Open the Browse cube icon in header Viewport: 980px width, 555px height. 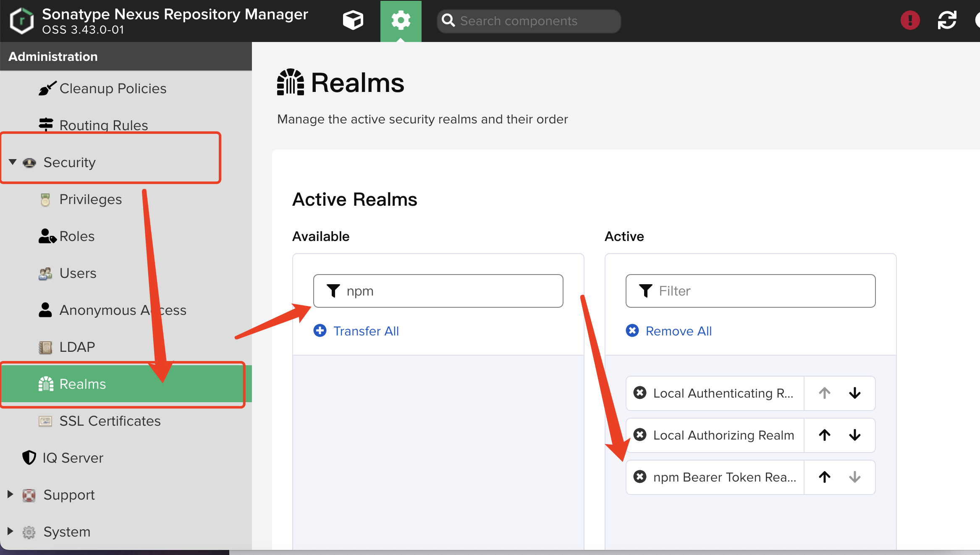(353, 20)
